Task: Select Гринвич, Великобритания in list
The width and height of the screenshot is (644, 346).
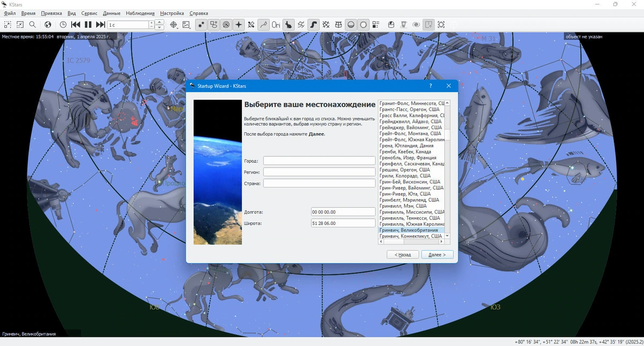Action: click(x=412, y=230)
